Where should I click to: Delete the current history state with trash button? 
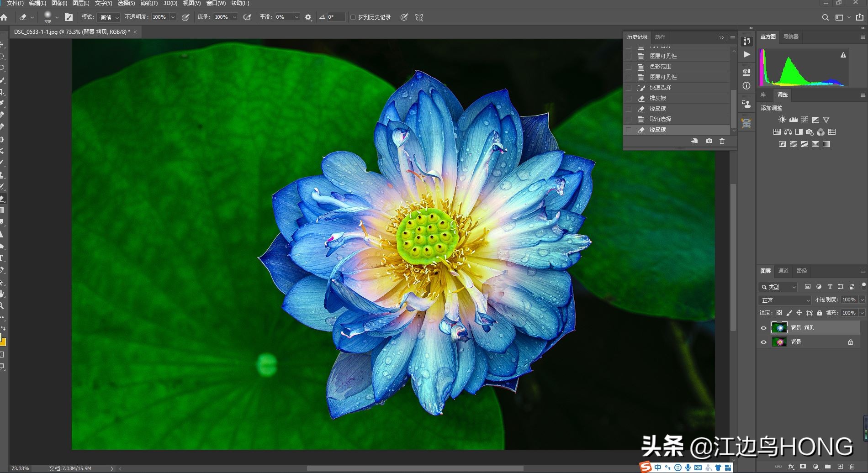tap(722, 141)
